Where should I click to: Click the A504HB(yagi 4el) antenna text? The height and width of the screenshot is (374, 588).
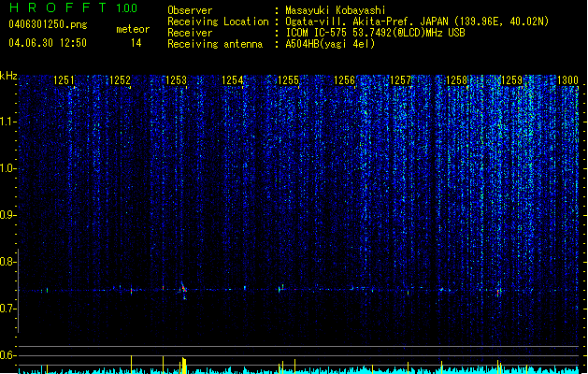330,44
